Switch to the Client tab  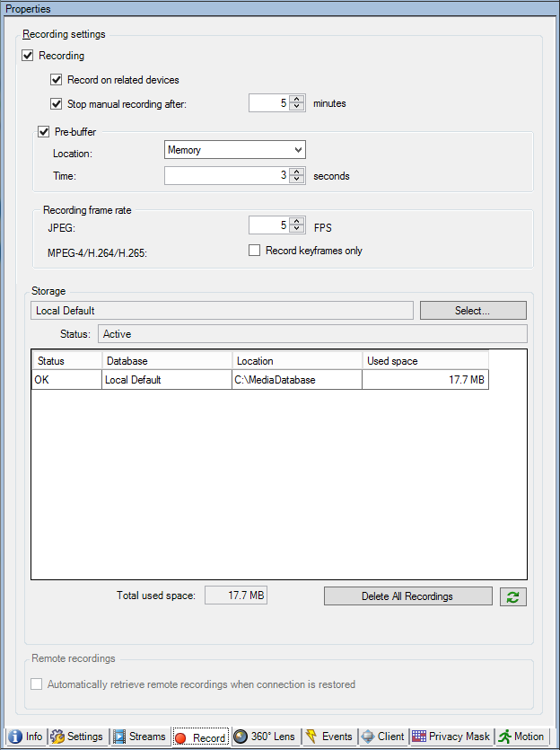click(382, 737)
